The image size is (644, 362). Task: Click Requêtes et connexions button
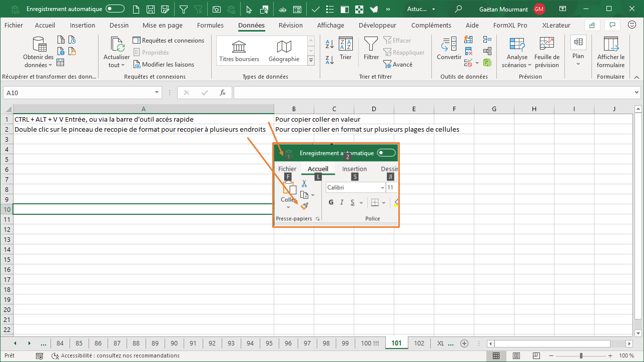click(169, 41)
